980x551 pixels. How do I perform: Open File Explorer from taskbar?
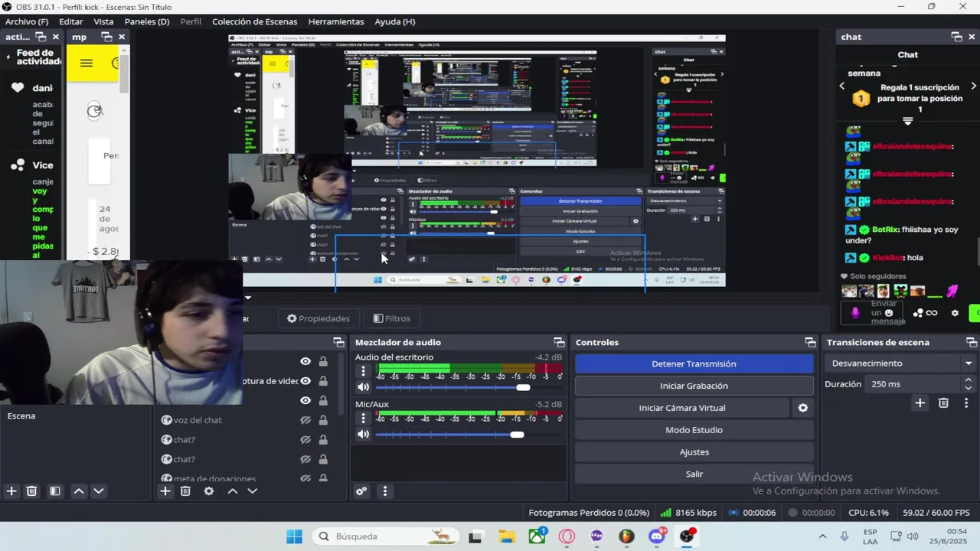tap(507, 536)
